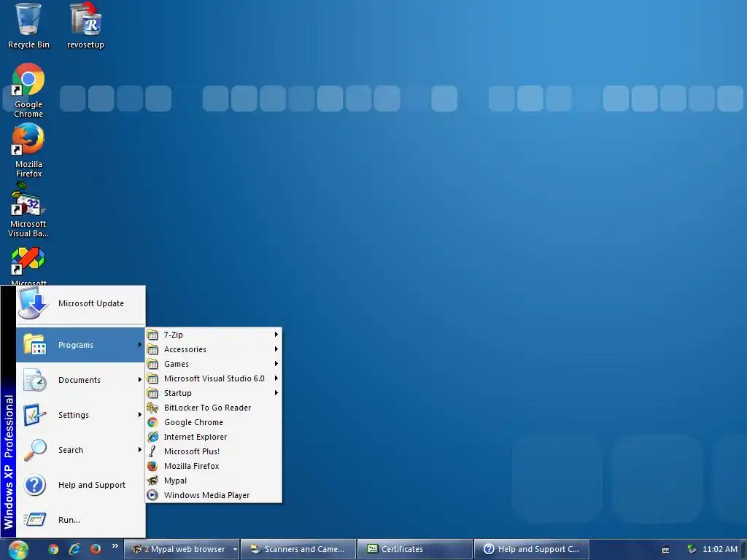Open Mypal taskbar group dropdown arrow
Screen dimensions: 747x560
[235, 550]
